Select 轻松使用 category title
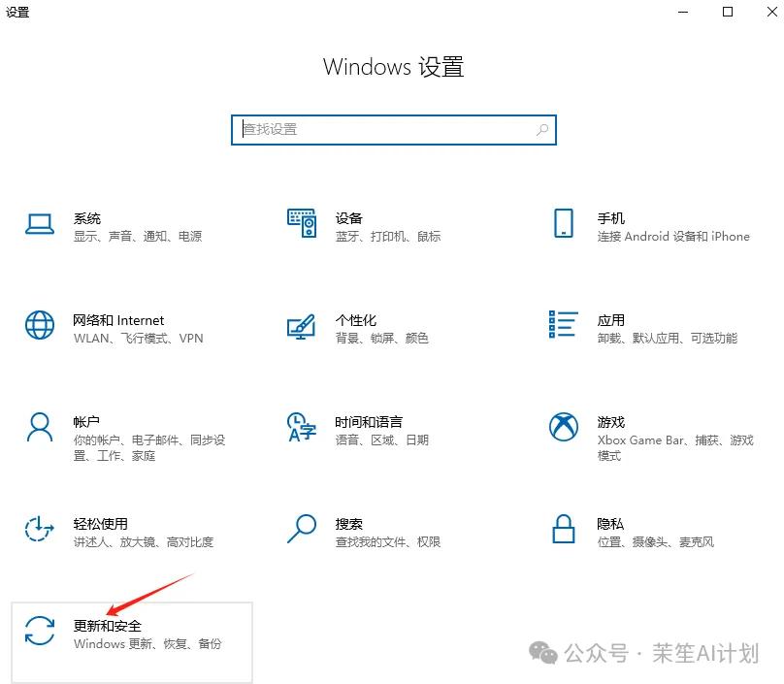This screenshot has width=784, height=684. pyautogui.click(x=100, y=524)
